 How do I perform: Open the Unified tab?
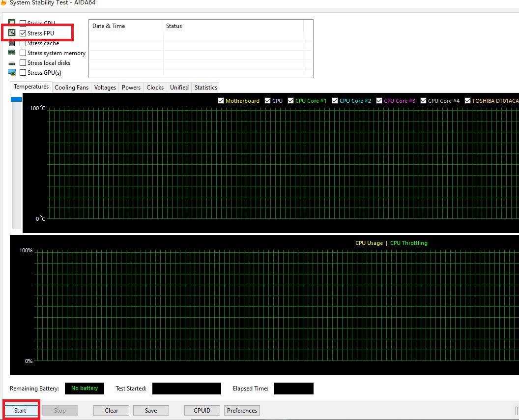(179, 88)
